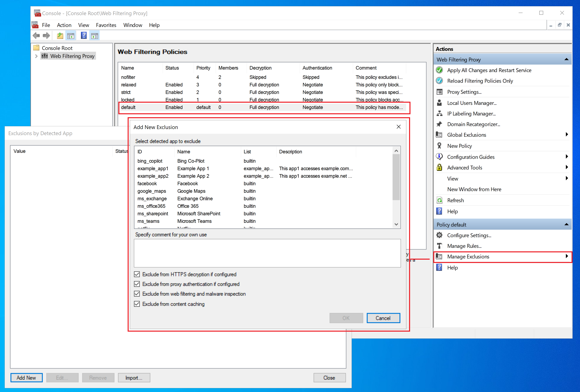Click the Import... button

click(x=134, y=378)
